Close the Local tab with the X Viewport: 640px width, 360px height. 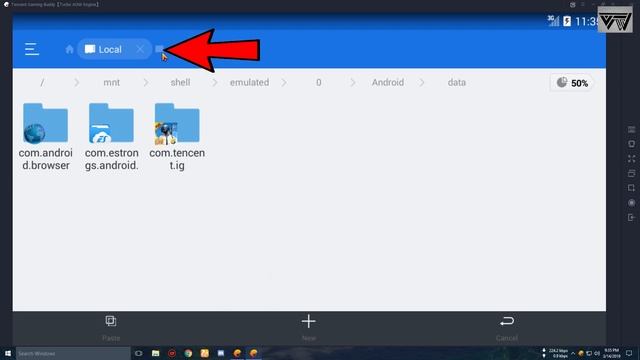[x=140, y=49]
